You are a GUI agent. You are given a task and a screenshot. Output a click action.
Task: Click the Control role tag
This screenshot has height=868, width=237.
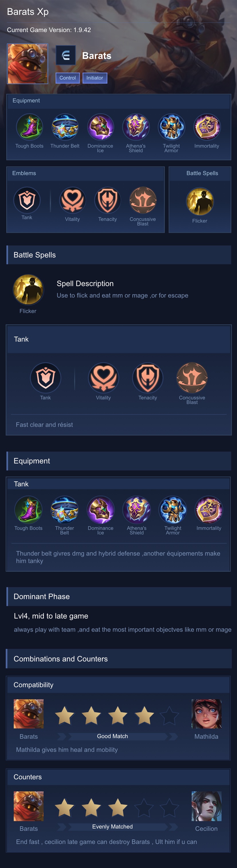pyautogui.click(x=68, y=78)
